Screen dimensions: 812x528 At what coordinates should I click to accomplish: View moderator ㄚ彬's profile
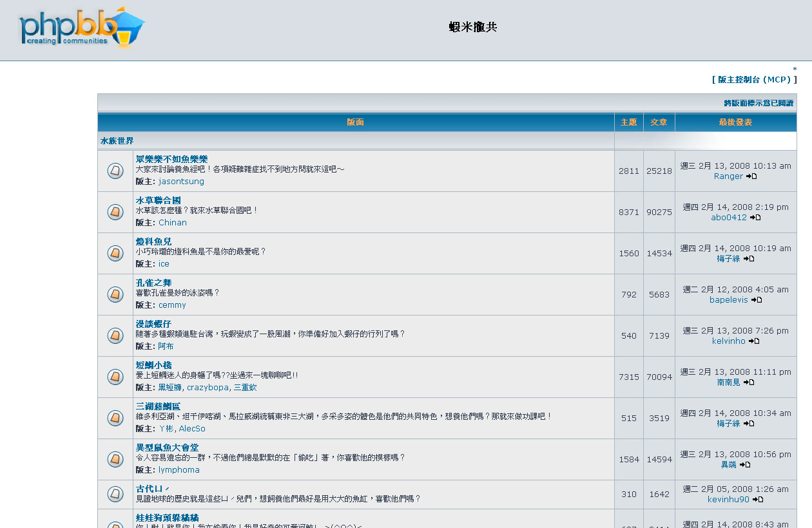[x=166, y=429]
